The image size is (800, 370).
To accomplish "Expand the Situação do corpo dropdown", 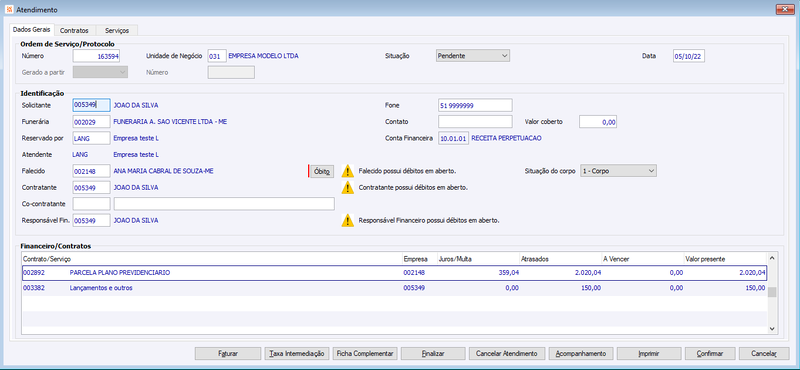I will click(618, 171).
